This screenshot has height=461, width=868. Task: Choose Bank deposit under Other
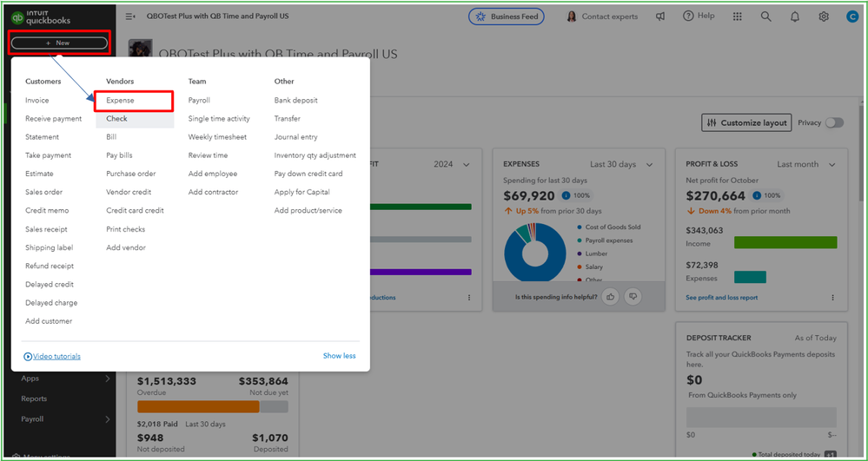[295, 100]
